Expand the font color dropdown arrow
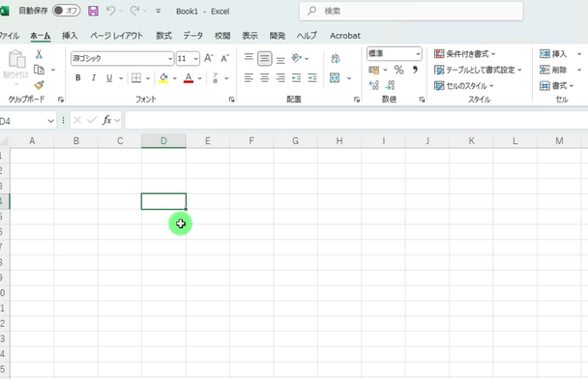Image resolution: width=588 pixels, height=379 pixels. click(x=200, y=78)
